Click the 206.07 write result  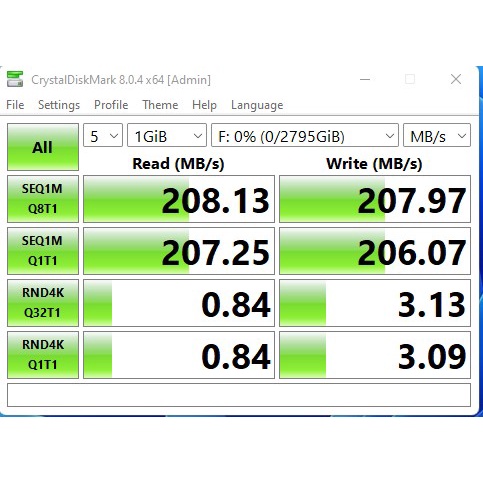(x=375, y=251)
